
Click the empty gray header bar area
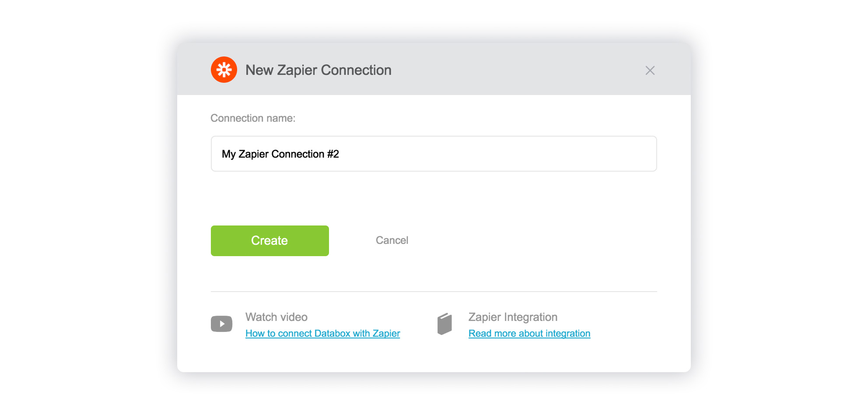[x=516, y=70]
